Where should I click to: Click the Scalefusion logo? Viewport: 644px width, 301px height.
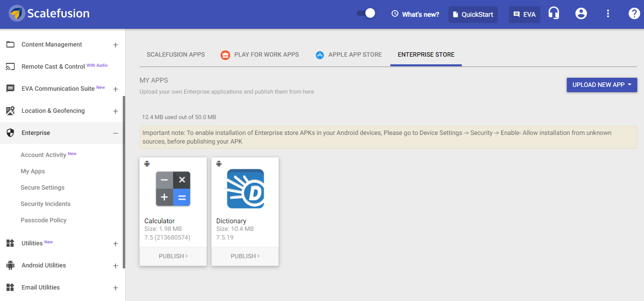click(49, 13)
